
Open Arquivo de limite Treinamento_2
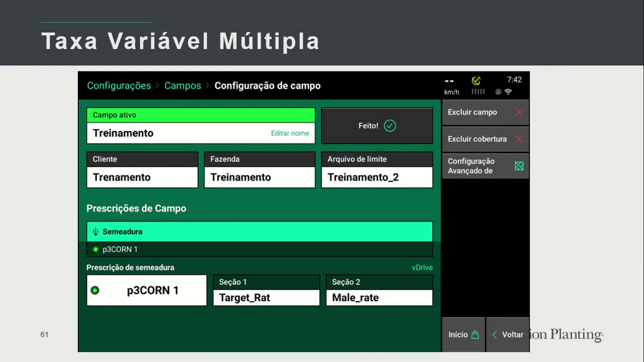point(377,170)
